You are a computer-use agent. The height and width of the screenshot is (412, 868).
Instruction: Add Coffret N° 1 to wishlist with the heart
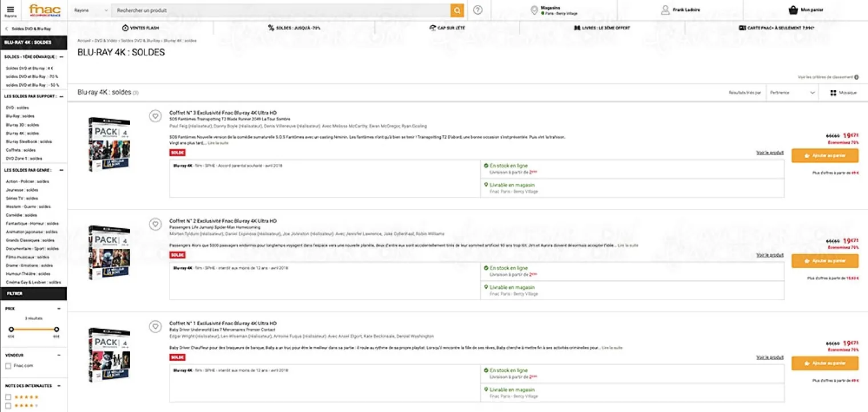click(155, 327)
